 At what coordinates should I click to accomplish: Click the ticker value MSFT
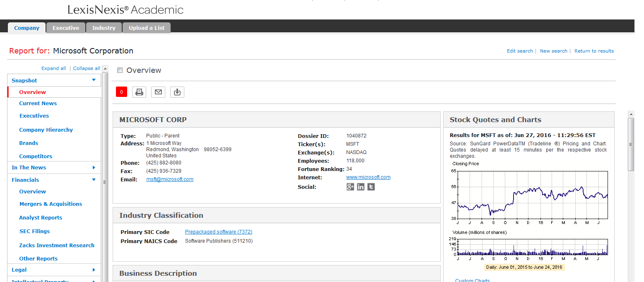pos(353,144)
